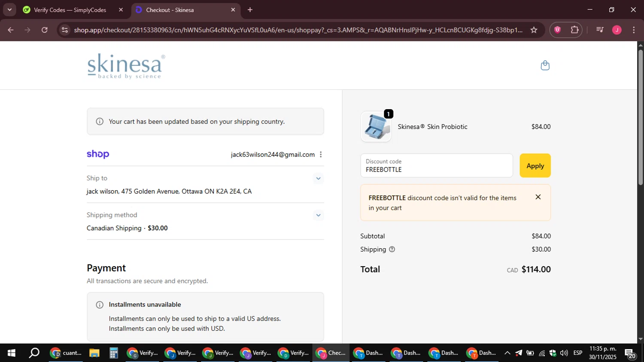644x362 pixels.
Task: Click info icon beside Installments unavailable
Action: point(100,305)
